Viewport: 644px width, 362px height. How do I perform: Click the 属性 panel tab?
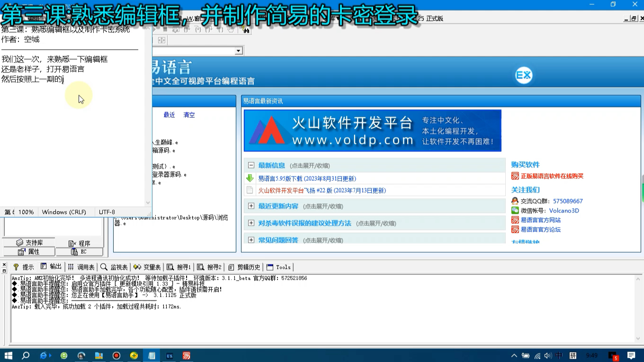pyautogui.click(x=29, y=251)
